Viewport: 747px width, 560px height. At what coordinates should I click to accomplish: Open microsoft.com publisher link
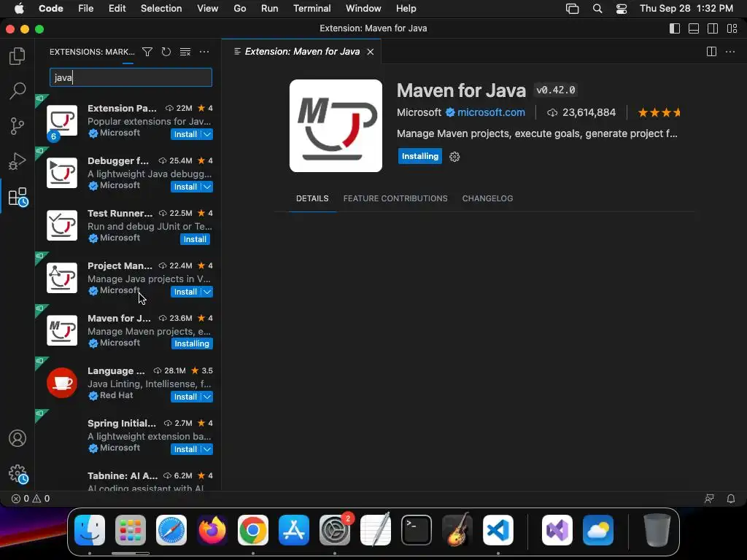point(491,112)
